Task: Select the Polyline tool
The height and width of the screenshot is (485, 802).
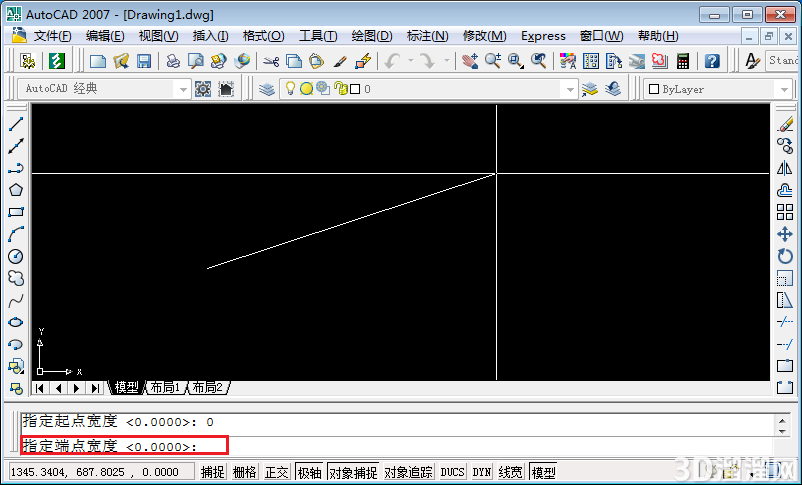Action: [16, 168]
